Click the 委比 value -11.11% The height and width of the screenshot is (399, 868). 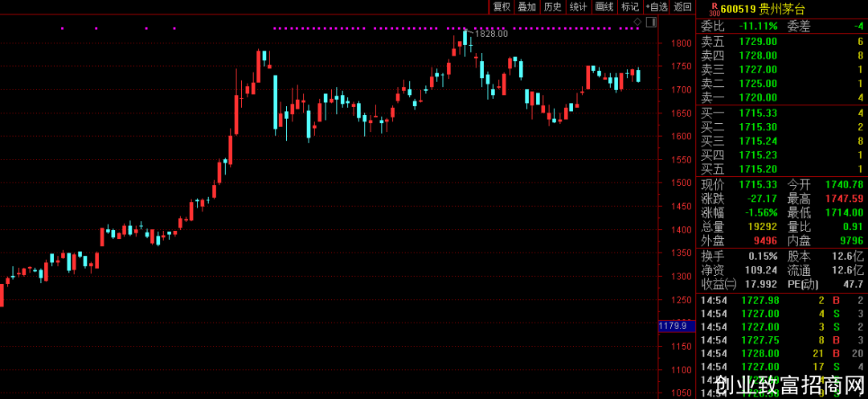tap(758, 26)
